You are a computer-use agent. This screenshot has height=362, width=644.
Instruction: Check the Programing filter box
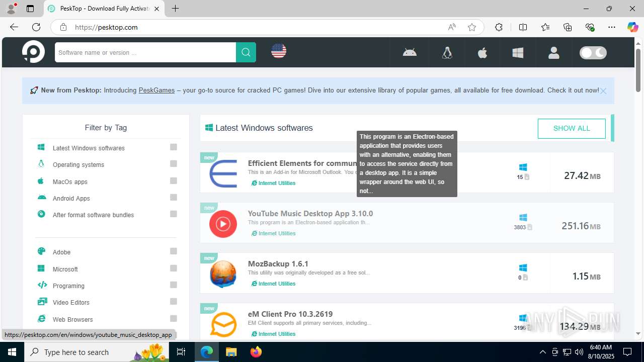(x=174, y=285)
